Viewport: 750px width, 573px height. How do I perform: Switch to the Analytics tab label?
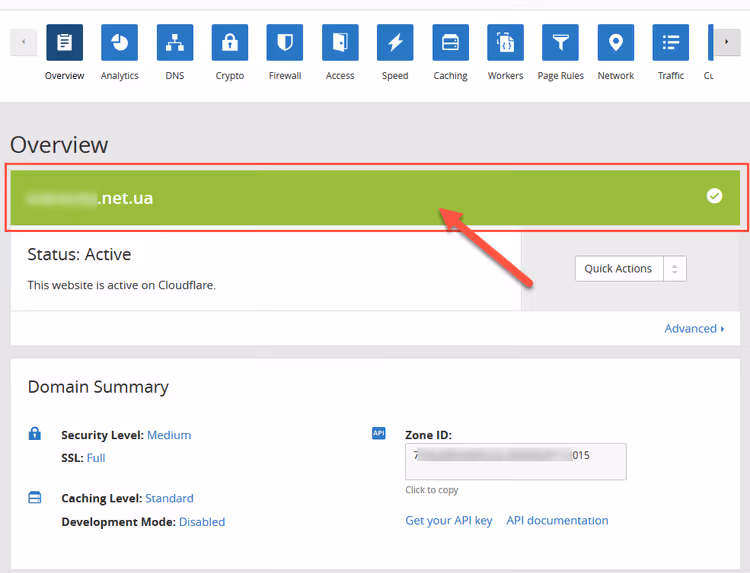coord(120,76)
